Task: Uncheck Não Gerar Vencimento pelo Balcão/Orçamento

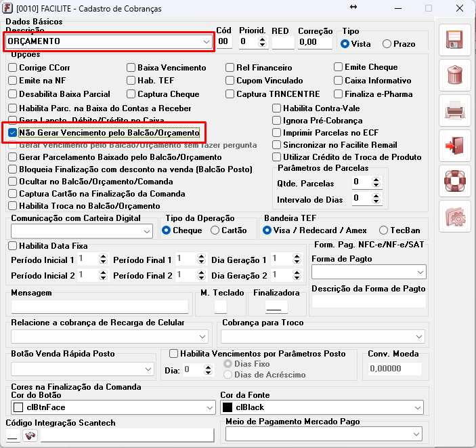Action: (x=12, y=133)
